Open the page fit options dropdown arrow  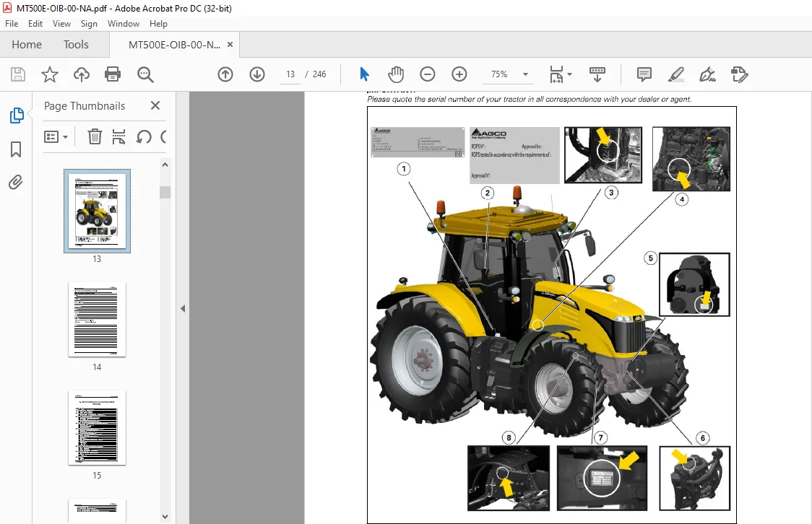(x=570, y=74)
